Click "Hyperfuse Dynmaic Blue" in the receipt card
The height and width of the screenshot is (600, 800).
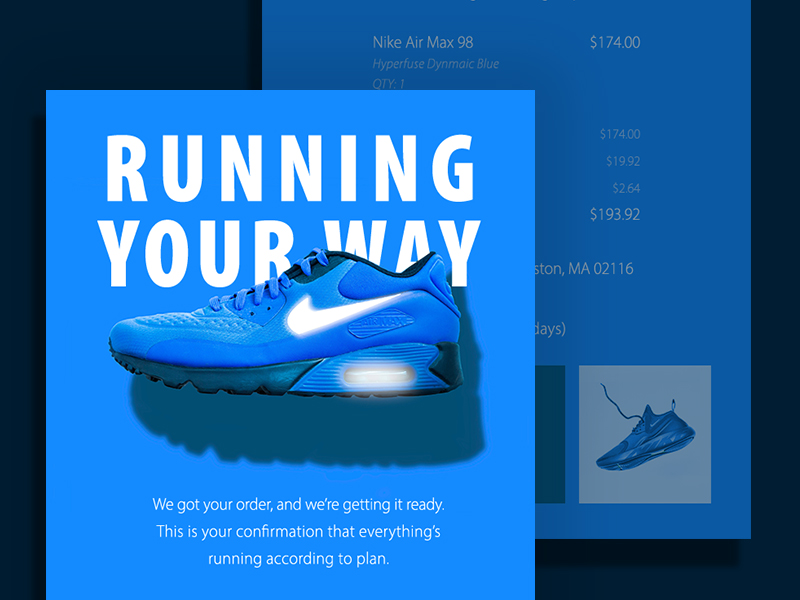(436, 64)
